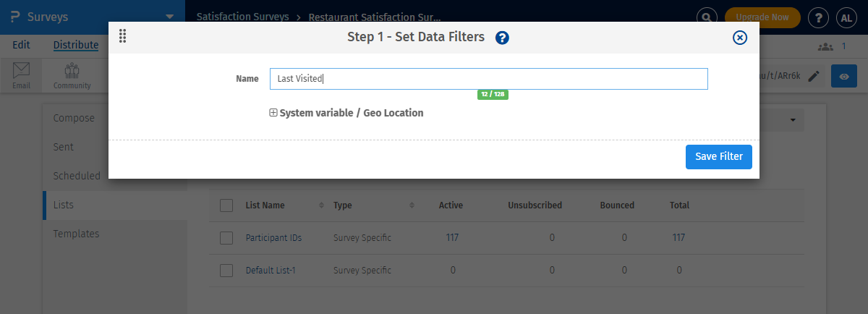
Task: Select the Community distribution icon
Action: (x=72, y=75)
